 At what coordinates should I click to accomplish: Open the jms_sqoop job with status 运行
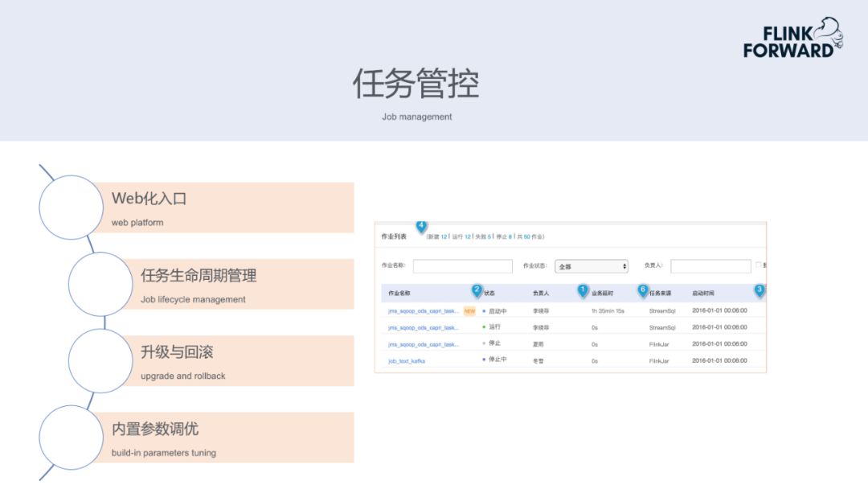pos(424,328)
